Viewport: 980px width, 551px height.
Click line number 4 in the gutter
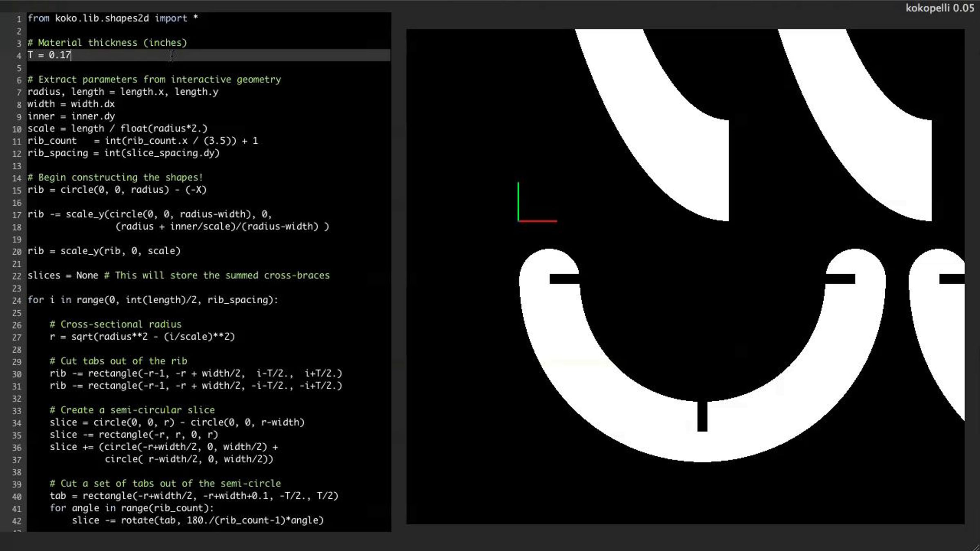[19, 56]
